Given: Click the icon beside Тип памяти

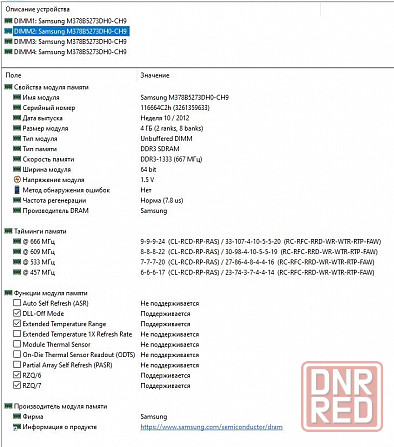Looking at the screenshot, I should click(x=17, y=149).
